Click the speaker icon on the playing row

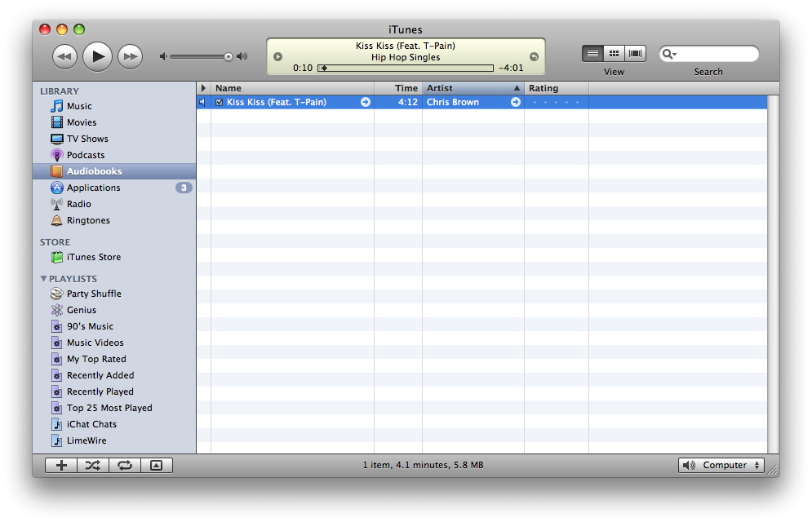click(202, 102)
